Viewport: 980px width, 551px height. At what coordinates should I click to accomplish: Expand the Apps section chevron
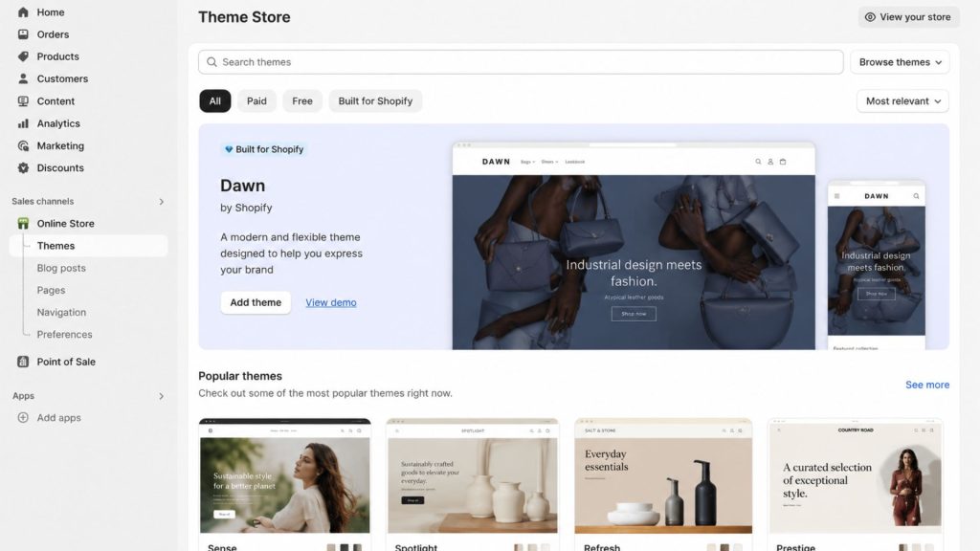coord(161,396)
